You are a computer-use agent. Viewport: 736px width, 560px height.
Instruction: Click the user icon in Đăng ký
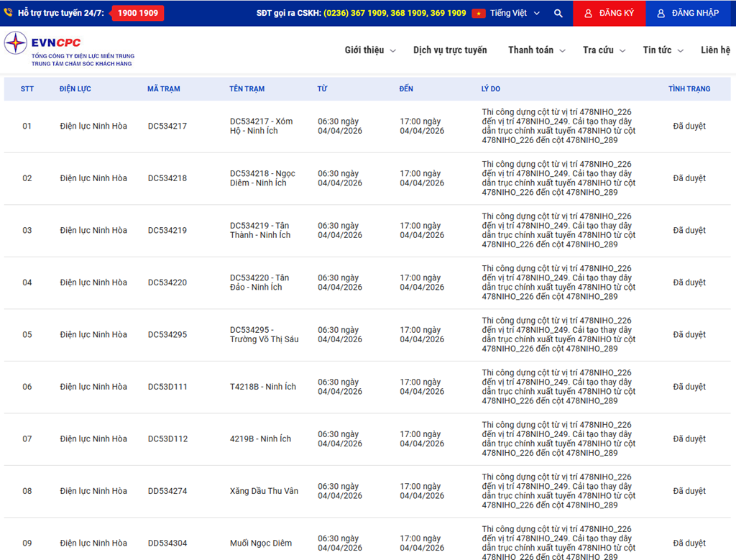coord(588,14)
